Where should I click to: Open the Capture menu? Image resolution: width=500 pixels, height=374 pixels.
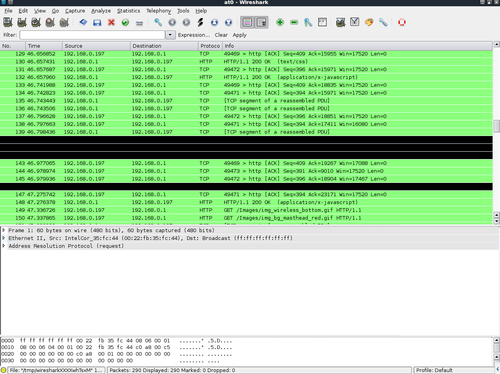pos(75,11)
